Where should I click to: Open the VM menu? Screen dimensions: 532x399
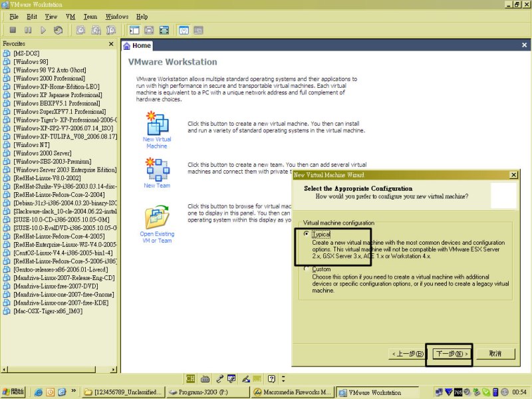[70, 17]
